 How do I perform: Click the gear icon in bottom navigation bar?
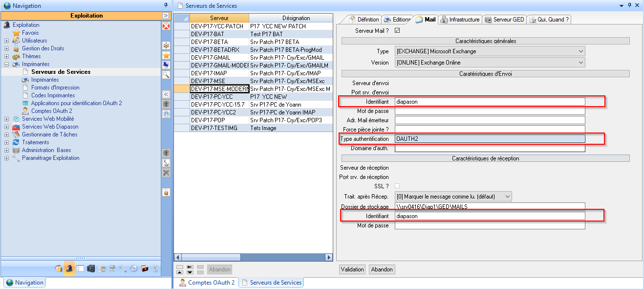(133, 268)
